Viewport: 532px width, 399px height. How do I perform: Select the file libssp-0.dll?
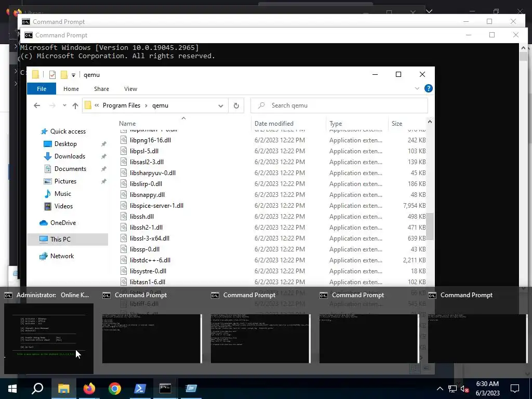tap(144, 249)
